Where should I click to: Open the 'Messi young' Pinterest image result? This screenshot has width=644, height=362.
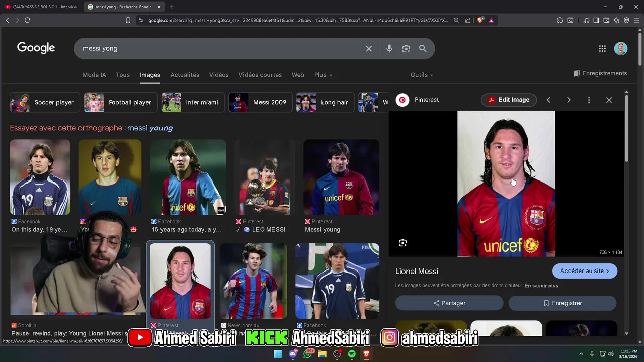tap(341, 177)
